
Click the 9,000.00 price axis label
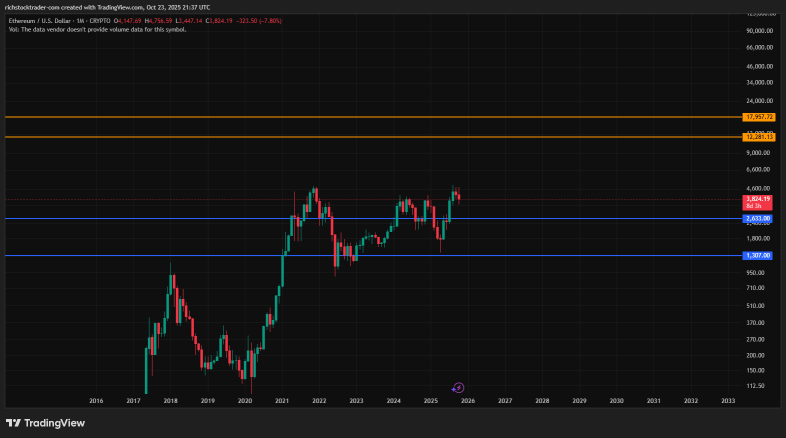(758, 153)
